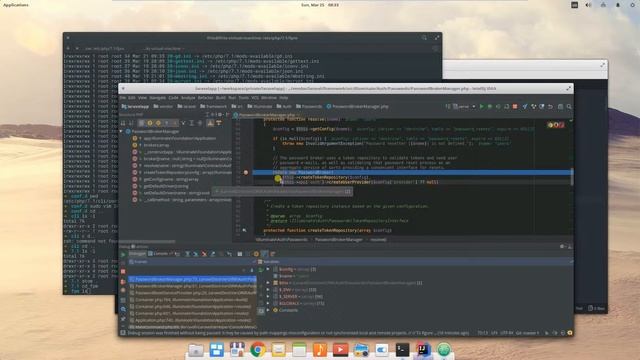Screen dimensions: 640x360
Task: Select the highlighted PasswordBrokerManager.php stack frame
Action: point(192,280)
